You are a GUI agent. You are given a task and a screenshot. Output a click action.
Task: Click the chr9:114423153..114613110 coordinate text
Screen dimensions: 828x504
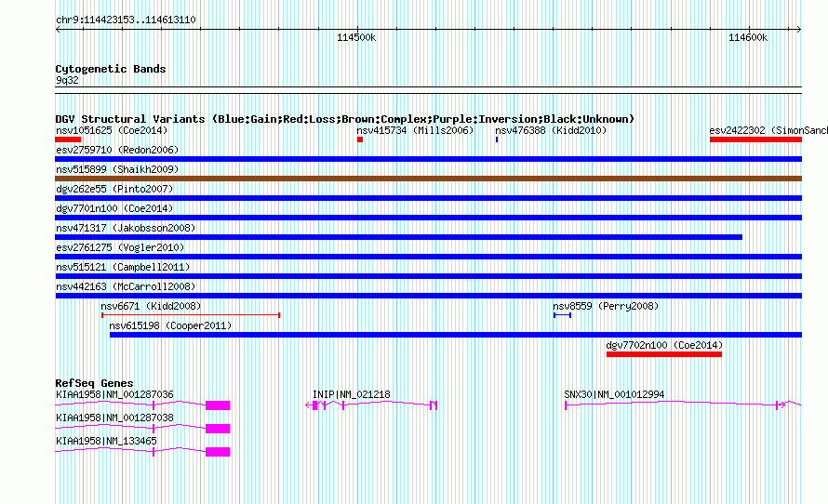point(126,20)
